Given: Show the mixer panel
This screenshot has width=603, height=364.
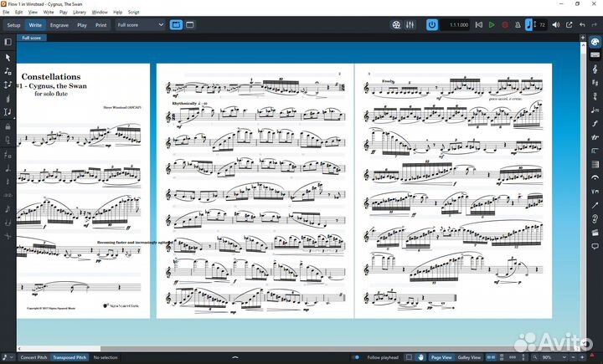Looking at the screenshot, I should coord(410,25).
